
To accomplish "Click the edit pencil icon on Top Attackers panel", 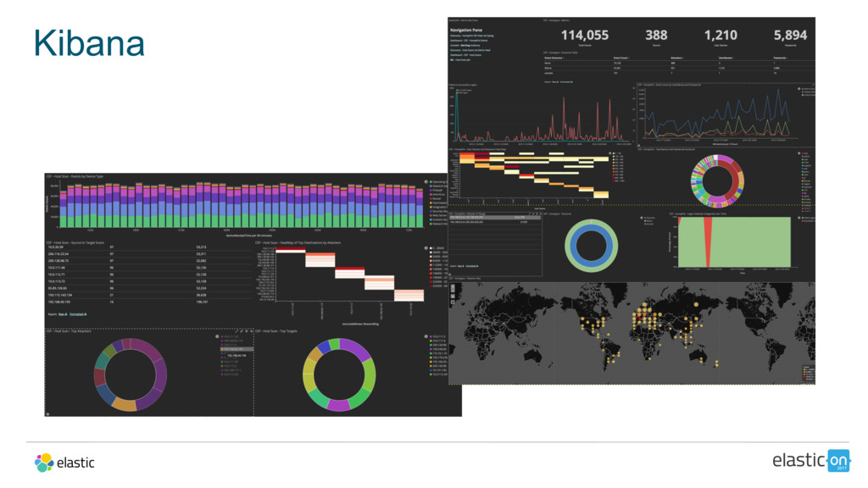I will tap(242, 331).
